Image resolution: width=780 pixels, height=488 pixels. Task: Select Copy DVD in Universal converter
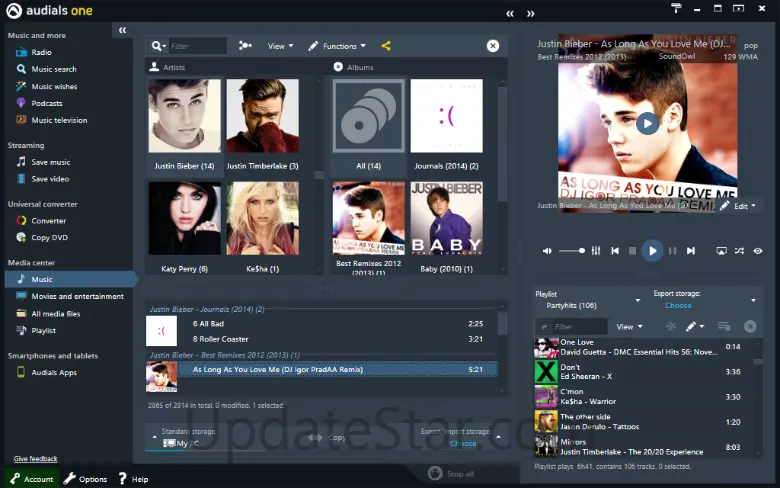click(48, 237)
